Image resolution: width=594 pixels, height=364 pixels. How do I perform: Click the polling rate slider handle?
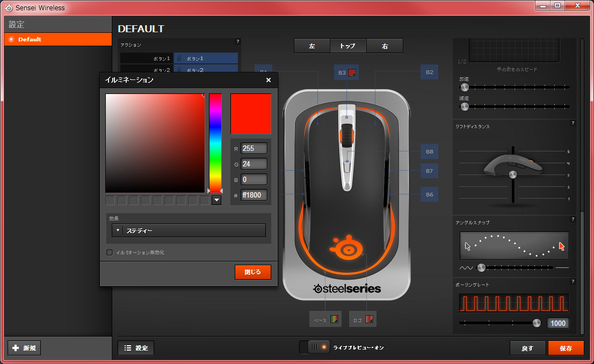(x=537, y=323)
